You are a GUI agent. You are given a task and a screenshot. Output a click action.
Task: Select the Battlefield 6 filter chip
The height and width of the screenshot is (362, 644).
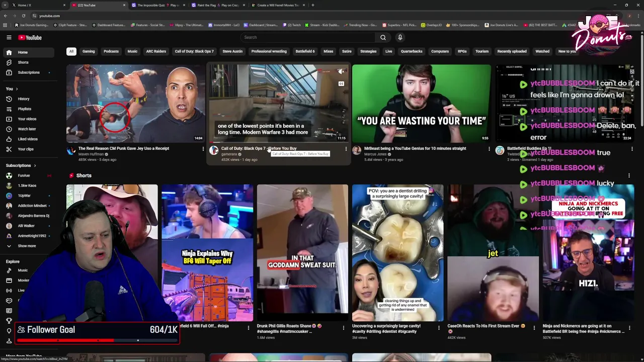pyautogui.click(x=305, y=51)
